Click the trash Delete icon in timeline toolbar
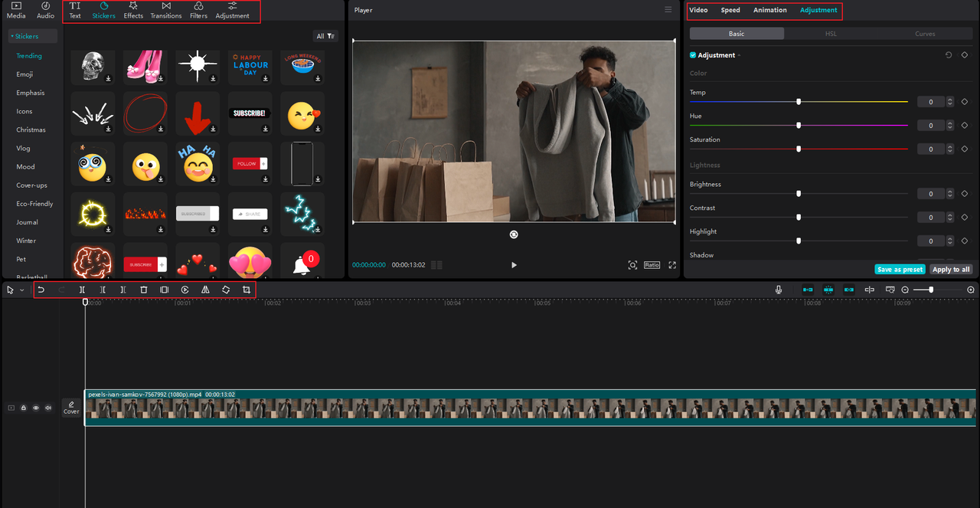This screenshot has height=508, width=980. 144,290
